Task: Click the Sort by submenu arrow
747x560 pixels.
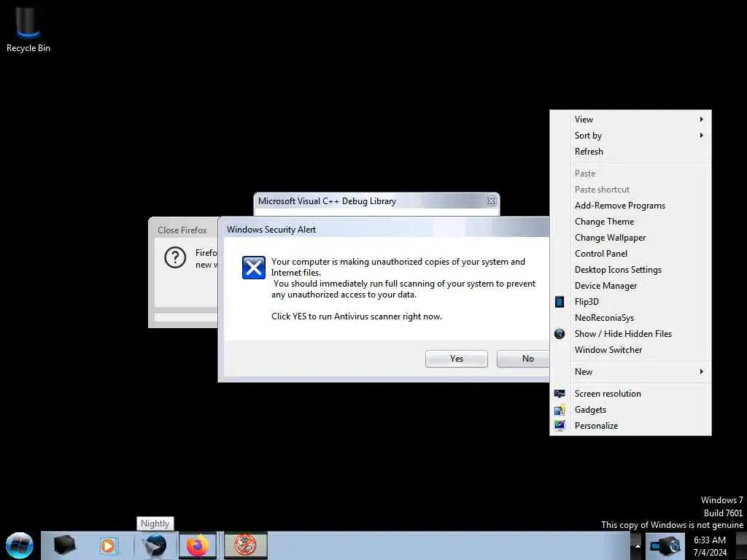Action: coord(701,135)
